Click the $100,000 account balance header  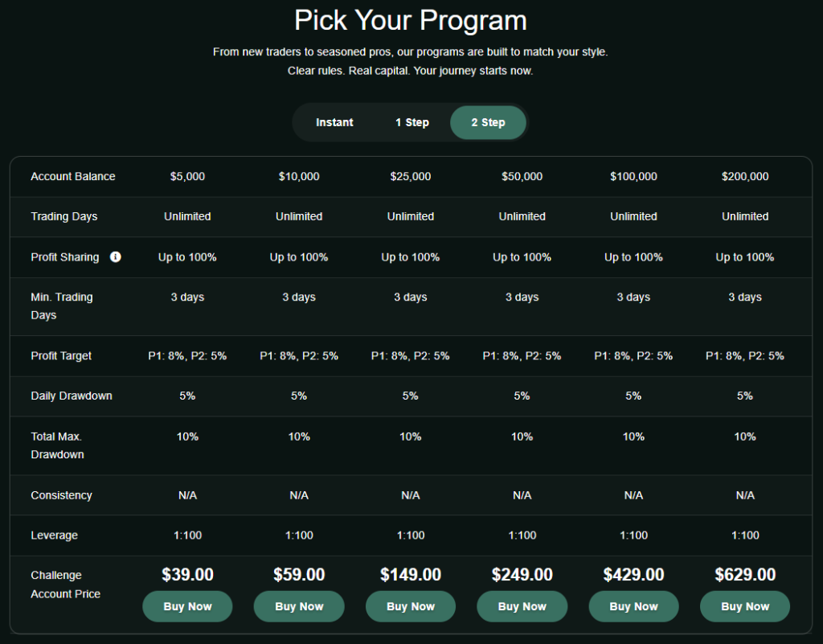pyautogui.click(x=633, y=176)
